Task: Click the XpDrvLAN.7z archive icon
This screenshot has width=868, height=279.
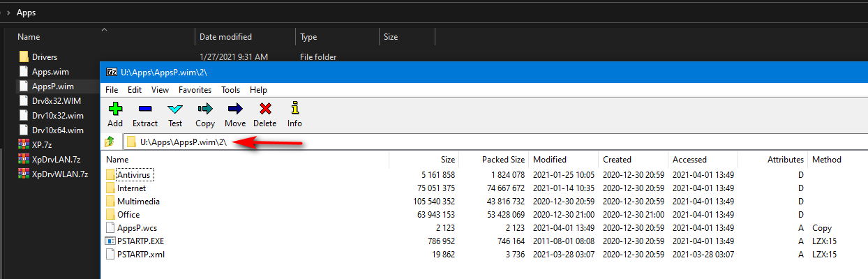Action: [24, 159]
